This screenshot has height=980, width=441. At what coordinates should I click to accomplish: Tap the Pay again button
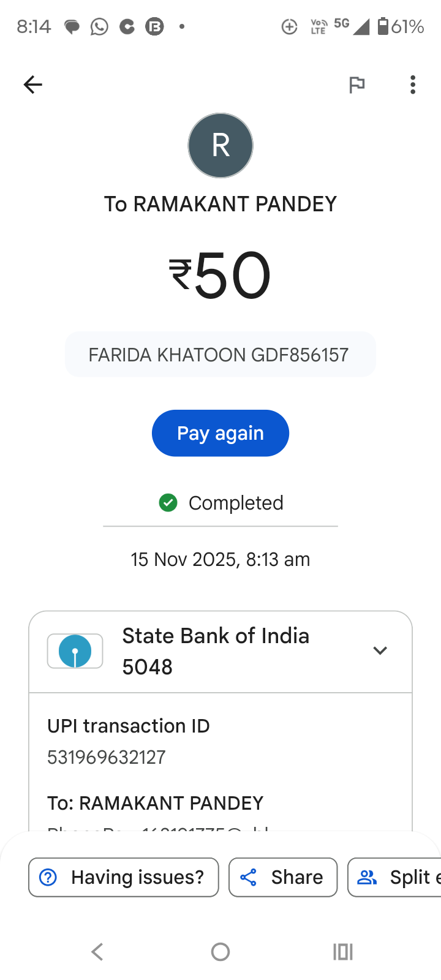tap(221, 433)
